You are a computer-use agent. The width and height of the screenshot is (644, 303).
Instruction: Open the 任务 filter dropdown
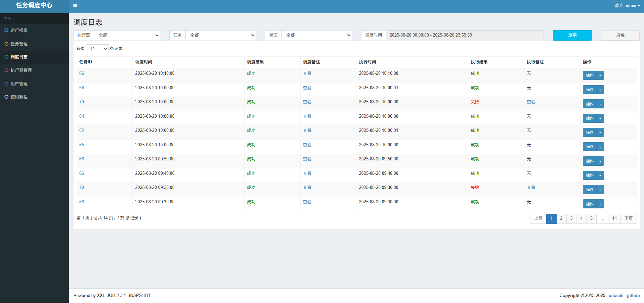221,35
